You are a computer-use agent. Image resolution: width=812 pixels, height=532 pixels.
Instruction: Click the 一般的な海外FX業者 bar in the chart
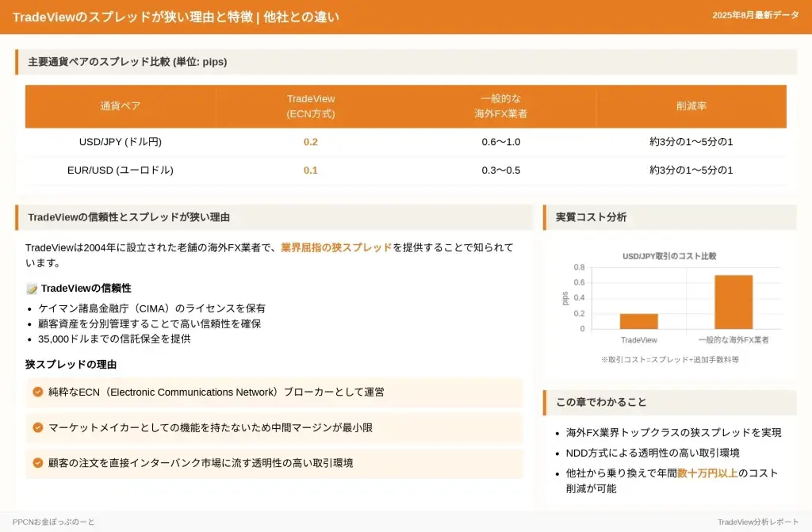(x=733, y=302)
